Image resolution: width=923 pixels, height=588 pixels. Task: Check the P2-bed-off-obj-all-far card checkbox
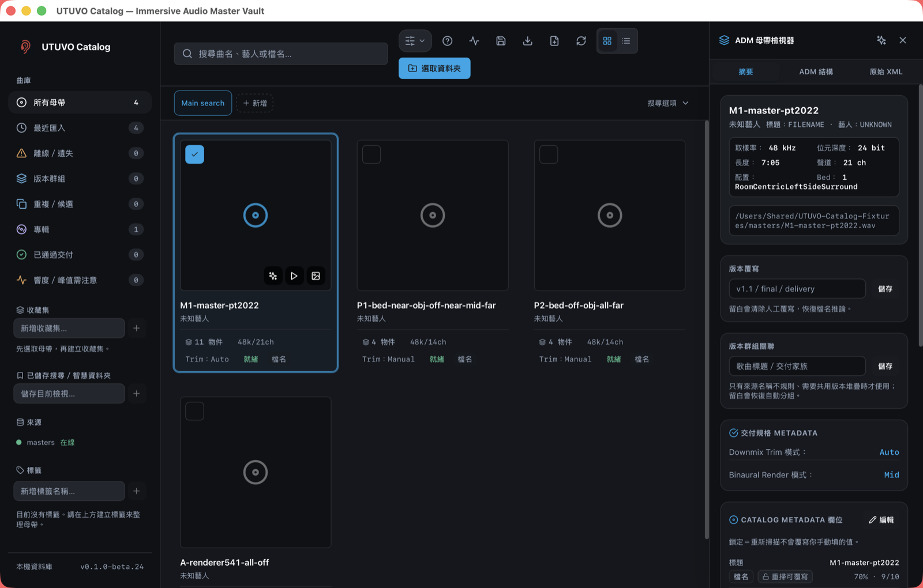(x=549, y=154)
